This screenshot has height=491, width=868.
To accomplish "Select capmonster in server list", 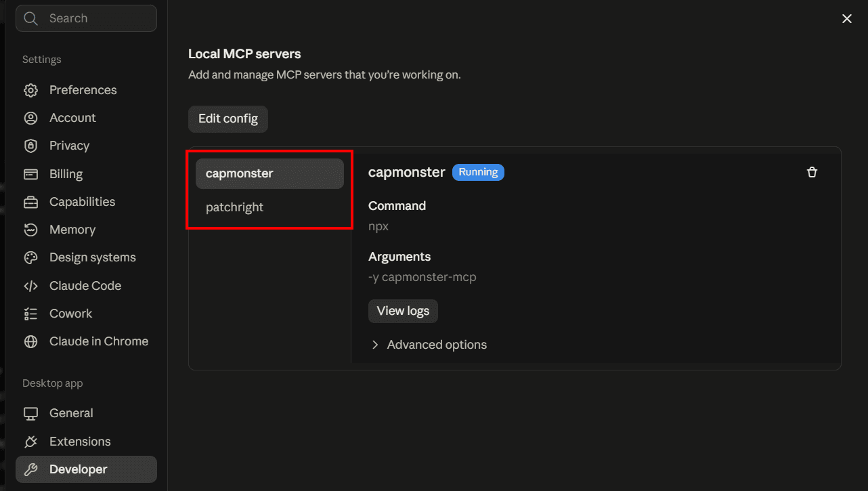I will [269, 173].
